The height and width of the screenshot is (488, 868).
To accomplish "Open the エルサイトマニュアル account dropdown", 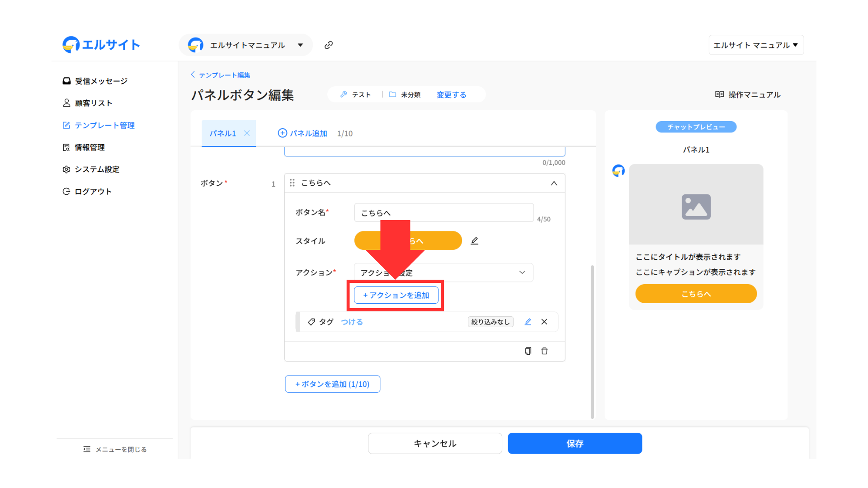I will pyautogui.click(x=245, y=45).
